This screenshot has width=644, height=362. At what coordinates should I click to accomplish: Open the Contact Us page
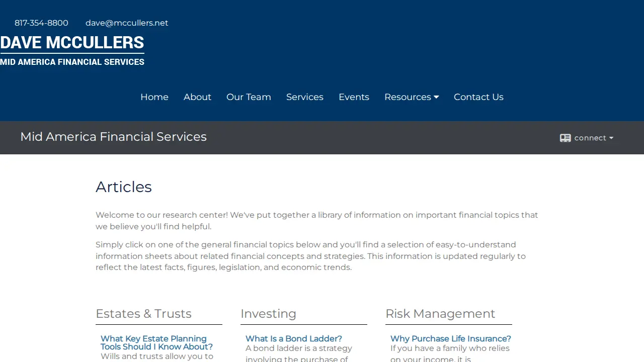click(x=478, y=97)
